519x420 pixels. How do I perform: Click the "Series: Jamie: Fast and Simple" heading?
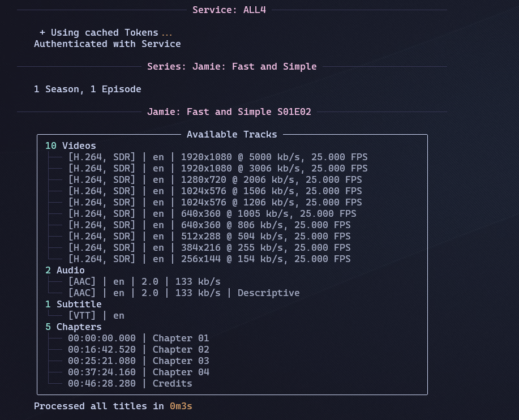click(232, 66)
